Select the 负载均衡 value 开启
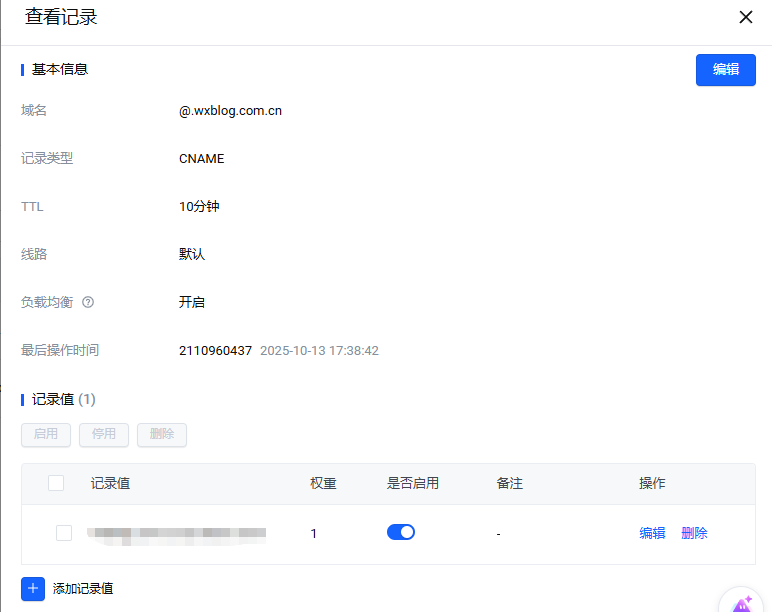 [x=192, y=302]
